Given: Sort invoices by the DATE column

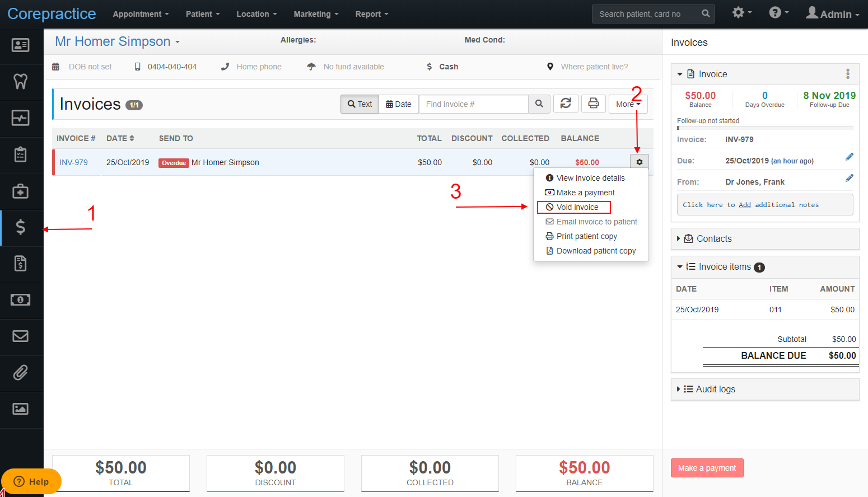Looking at the screenshot, I should 120,138.
